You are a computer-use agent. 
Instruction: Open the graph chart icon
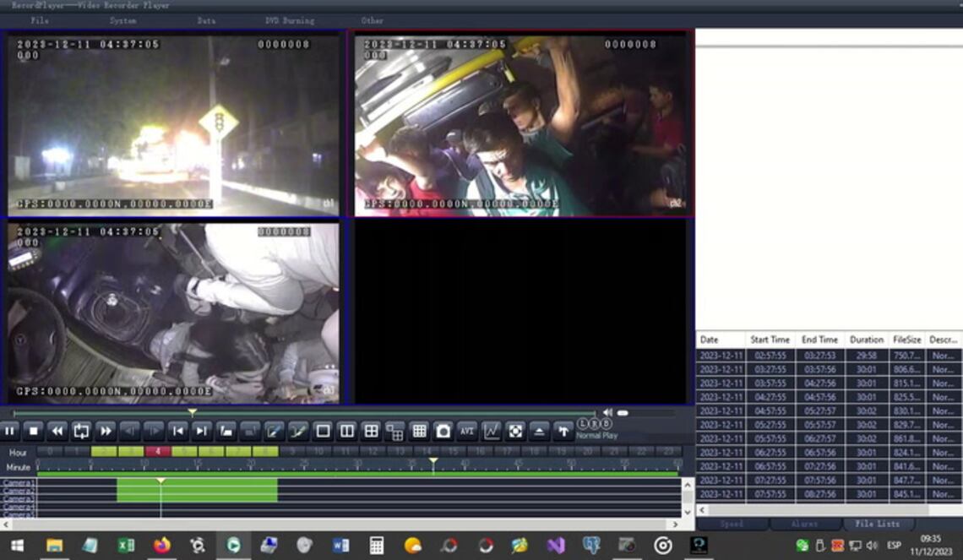pos(491,431)
